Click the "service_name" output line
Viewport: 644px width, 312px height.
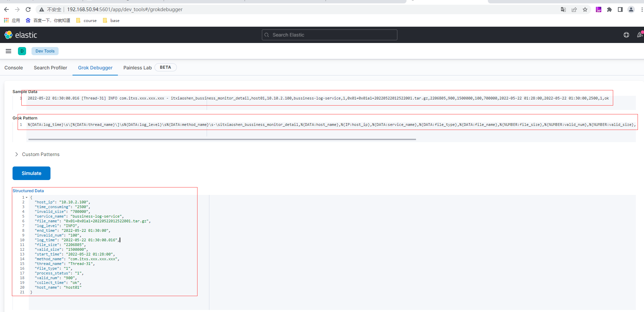(79, 216)
